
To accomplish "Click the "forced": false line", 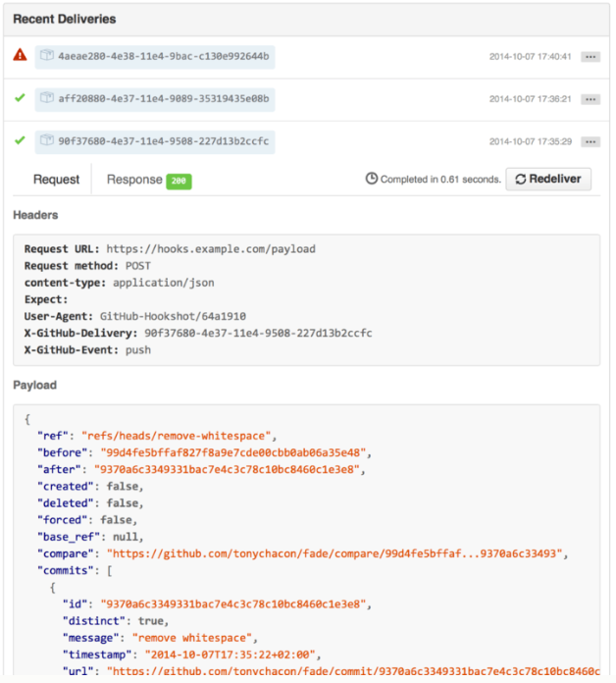I will (x=87, y=520).
